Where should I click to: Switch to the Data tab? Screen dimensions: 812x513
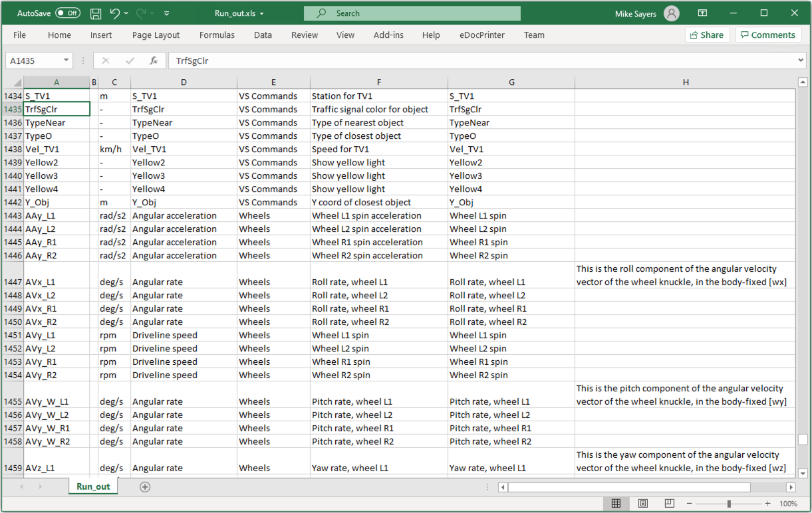click(x=263, y=35)
